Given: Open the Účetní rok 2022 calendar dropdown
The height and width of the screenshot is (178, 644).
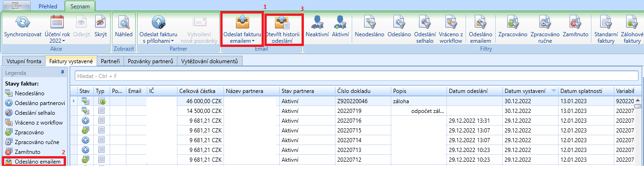Looking at the screenshot, I should (x=57, y=28).
